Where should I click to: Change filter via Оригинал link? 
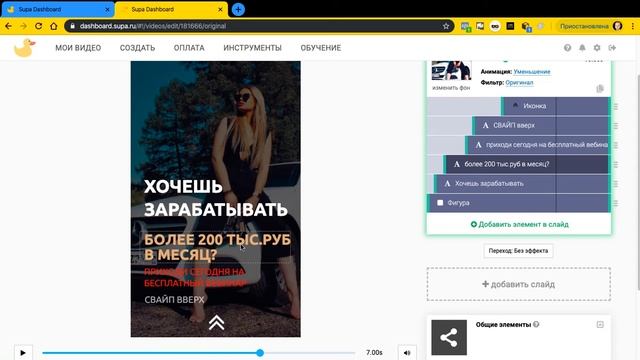[x=519, y=82]
